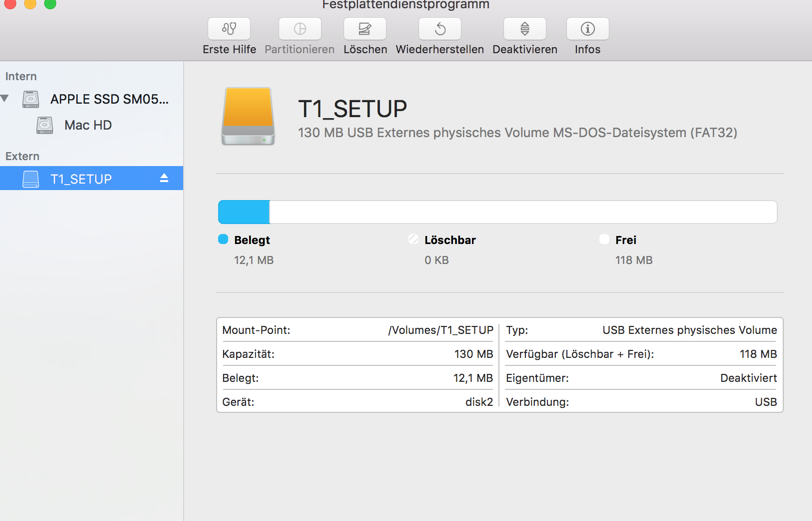
Task: Click the Partitionieren pie icon
Action: pyautogui.click(x=299, y=28)
